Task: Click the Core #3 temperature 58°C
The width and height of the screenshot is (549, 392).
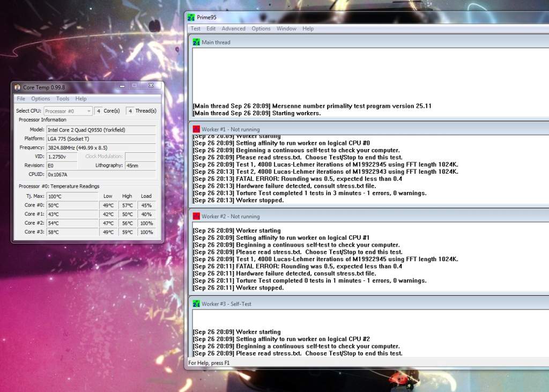Action: [72, 232]
